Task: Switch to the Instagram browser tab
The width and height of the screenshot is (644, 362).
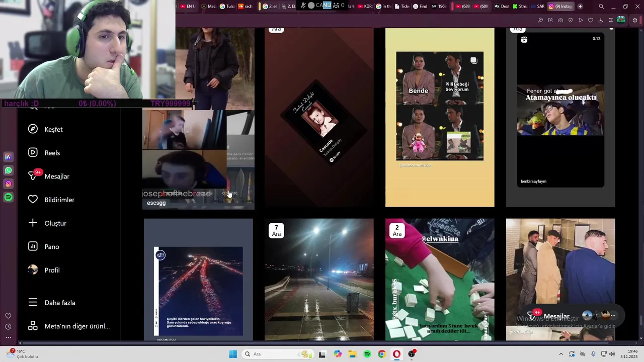Action: click(560, 7)
